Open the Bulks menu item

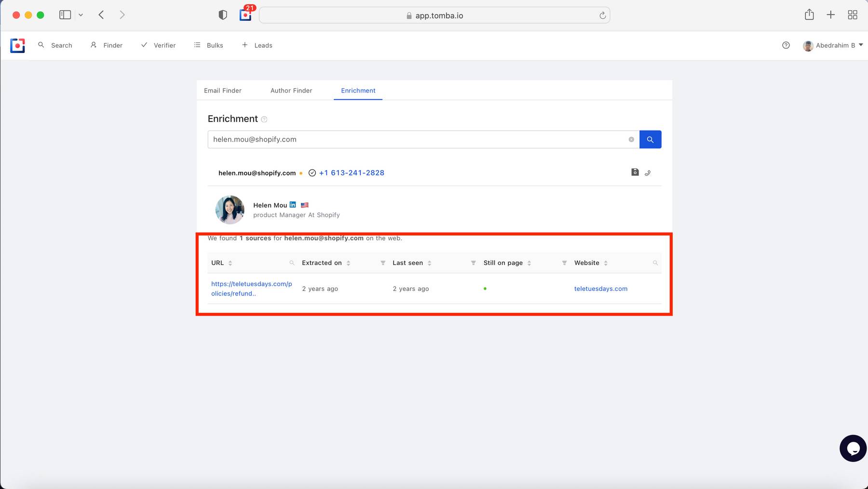pyautogui.click(x=209, y=45)
